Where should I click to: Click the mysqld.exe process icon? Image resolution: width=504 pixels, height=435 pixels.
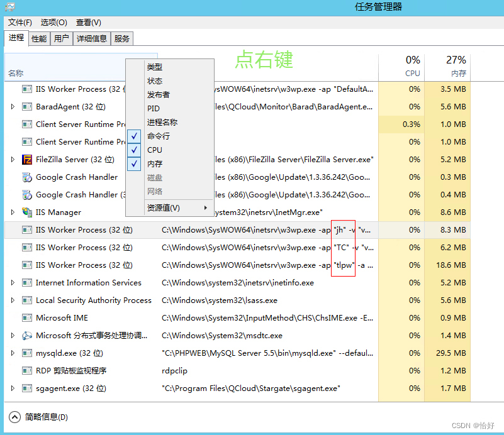click(x=27, y=353)
